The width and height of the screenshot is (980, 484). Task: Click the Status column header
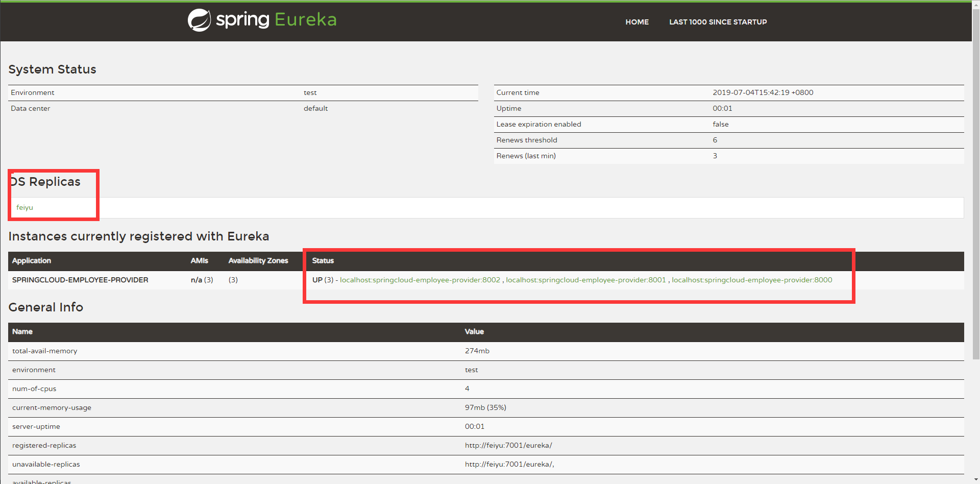[323, 260]
